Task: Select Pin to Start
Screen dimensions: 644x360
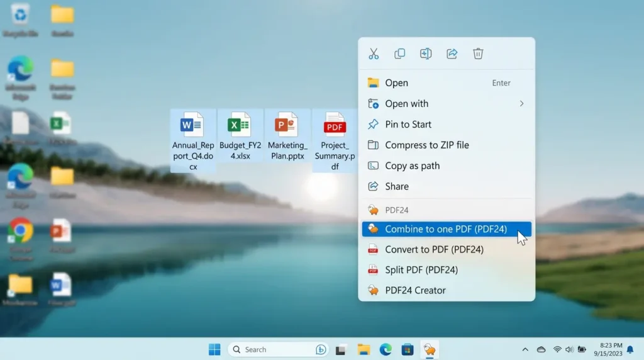Action: 447,124
